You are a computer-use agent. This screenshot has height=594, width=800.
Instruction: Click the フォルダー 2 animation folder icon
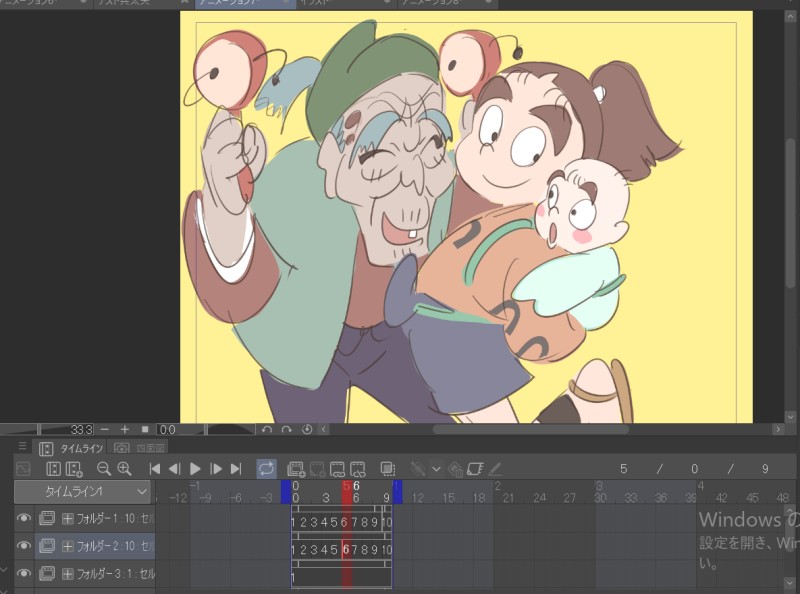click(x=47, y=546)
